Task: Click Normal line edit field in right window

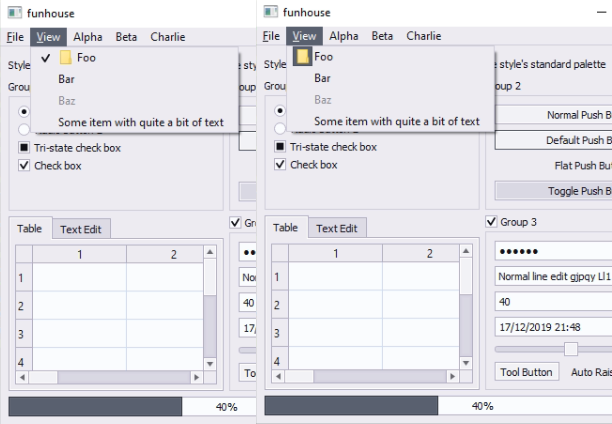Action: point(553,277)
